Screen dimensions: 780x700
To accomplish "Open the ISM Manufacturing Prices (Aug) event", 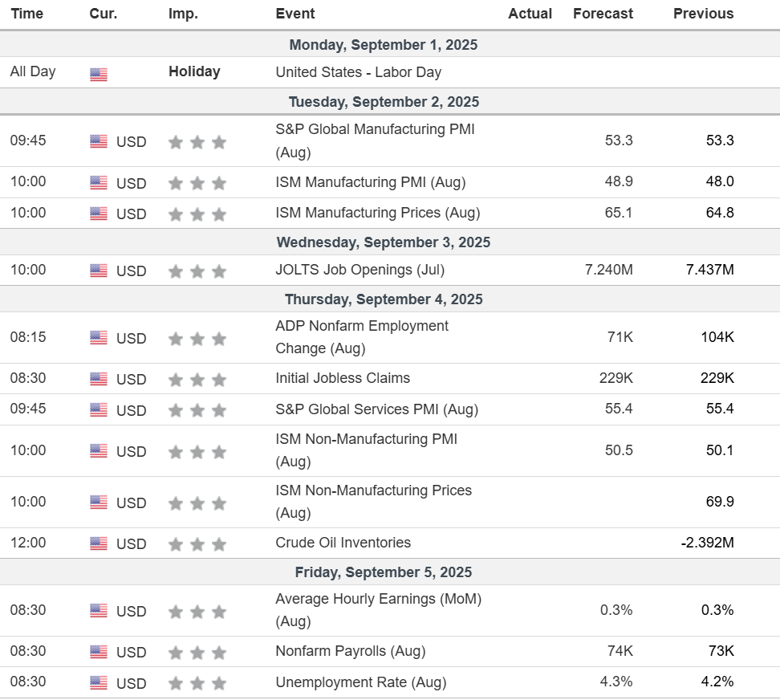I will 378,213.
